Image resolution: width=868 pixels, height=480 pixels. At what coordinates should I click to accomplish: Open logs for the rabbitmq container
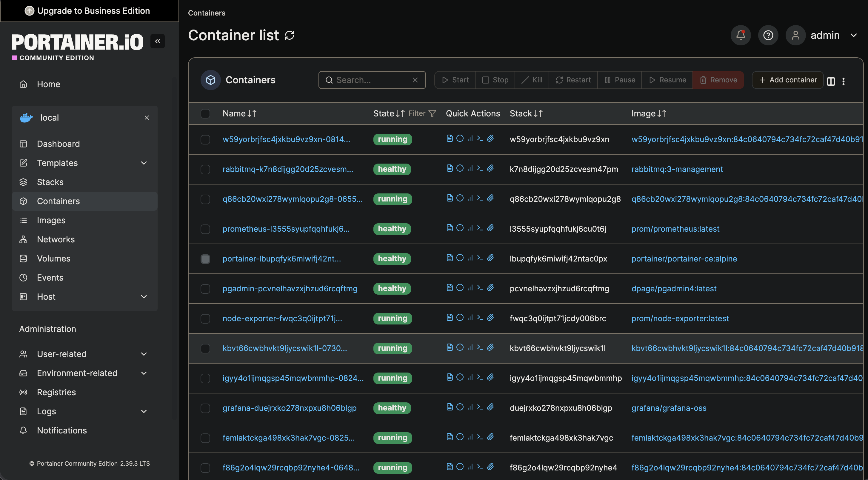449,168
